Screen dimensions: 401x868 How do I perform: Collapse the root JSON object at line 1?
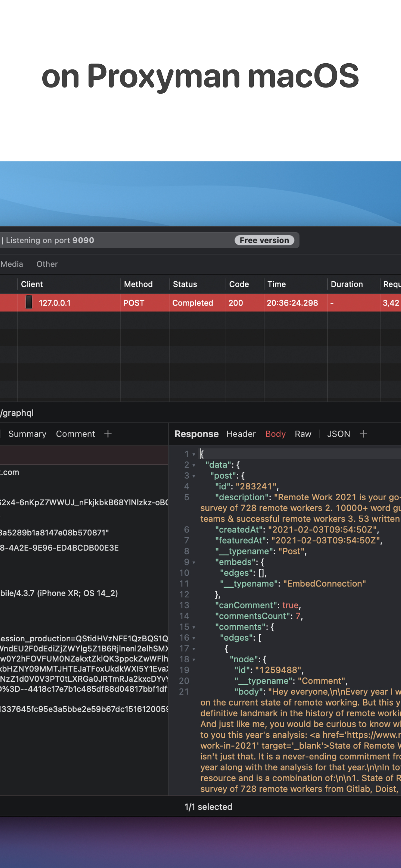coord(194,455)
